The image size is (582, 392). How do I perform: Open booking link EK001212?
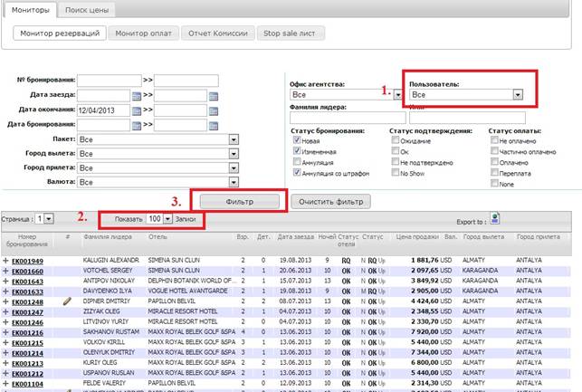[x=27, y=374]
